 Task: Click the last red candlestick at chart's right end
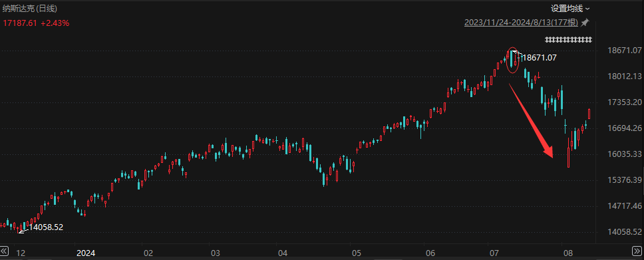[589, 114]
